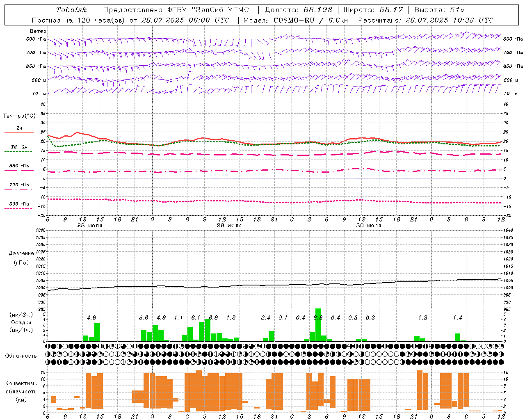Click the 'Облачность' cloud cover label

click(21, 356)
